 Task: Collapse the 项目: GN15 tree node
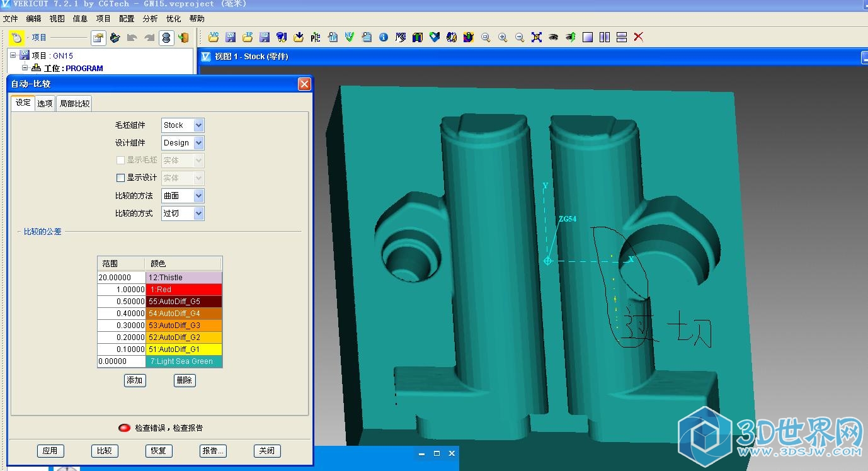[13, 55]
